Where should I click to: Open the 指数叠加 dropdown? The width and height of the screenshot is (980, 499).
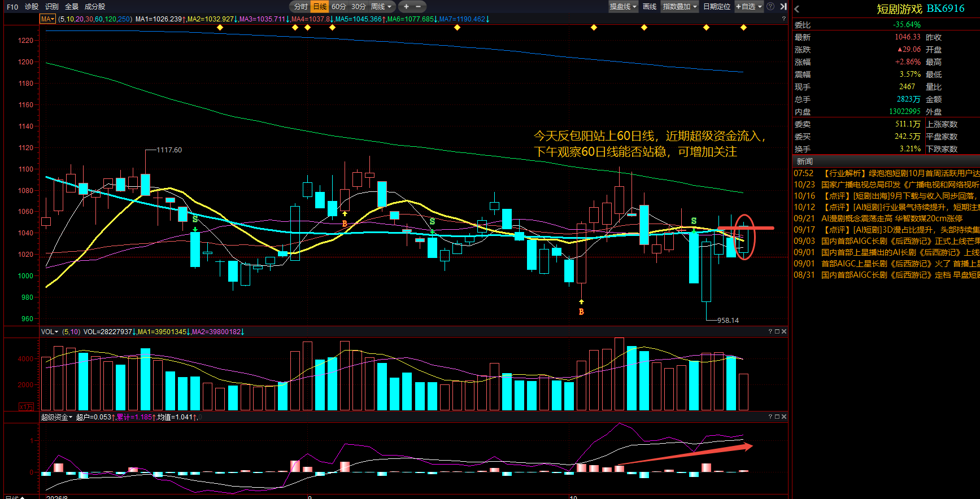point(680,7)
